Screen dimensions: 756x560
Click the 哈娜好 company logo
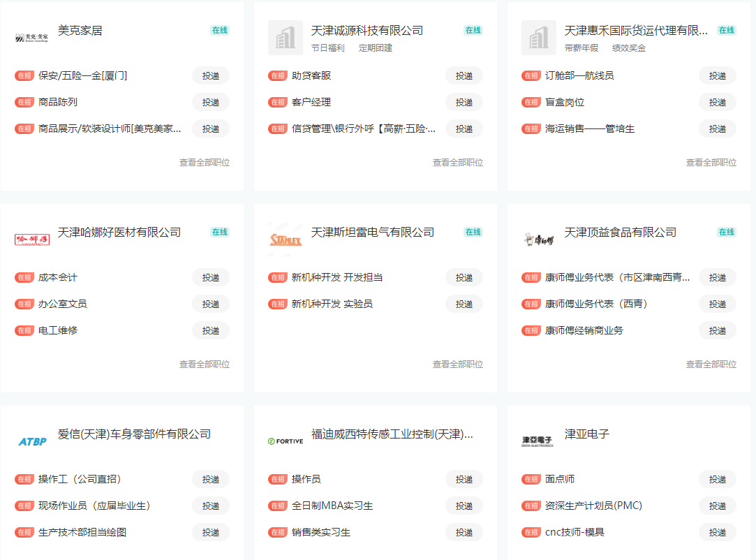point(32,240)
